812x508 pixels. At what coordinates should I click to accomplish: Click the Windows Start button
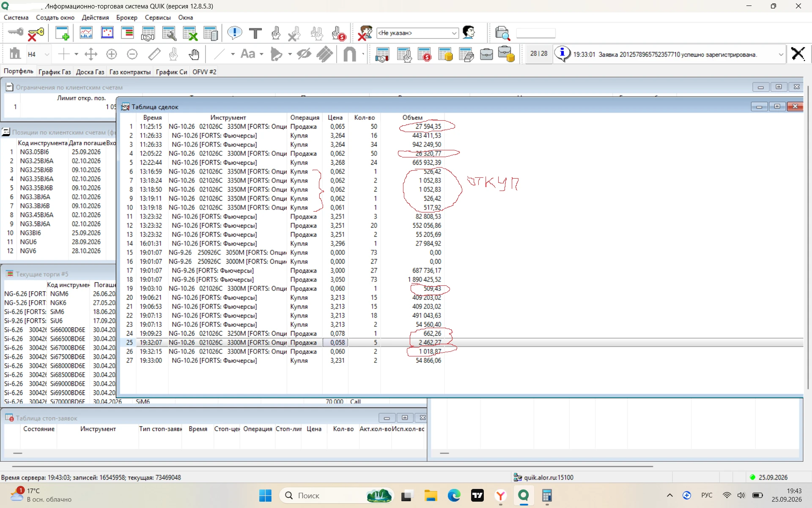coord(265,495)
